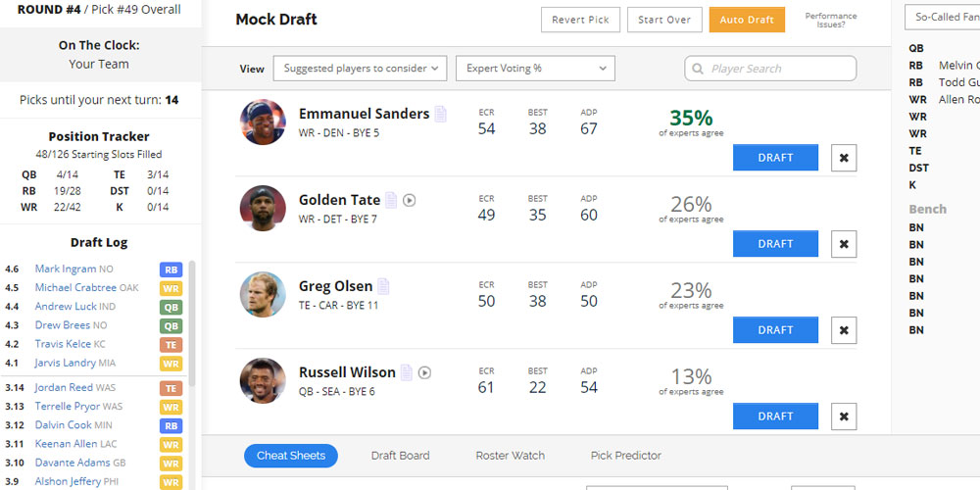
Task: Open the Pick Predictor tab
Action: (625, 456)
